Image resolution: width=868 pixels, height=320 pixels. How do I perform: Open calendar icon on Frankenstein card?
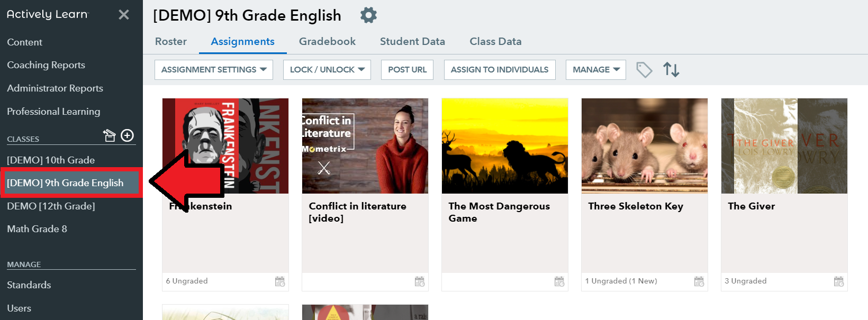pos(280,281)
